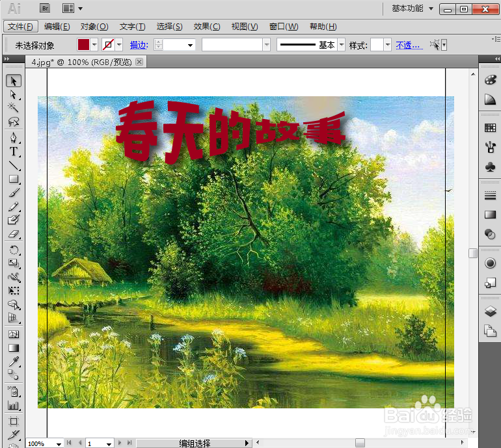Pick the Magic Wand tool
Viewport: 501px width, 448px height.
click(x=14, y=107)
